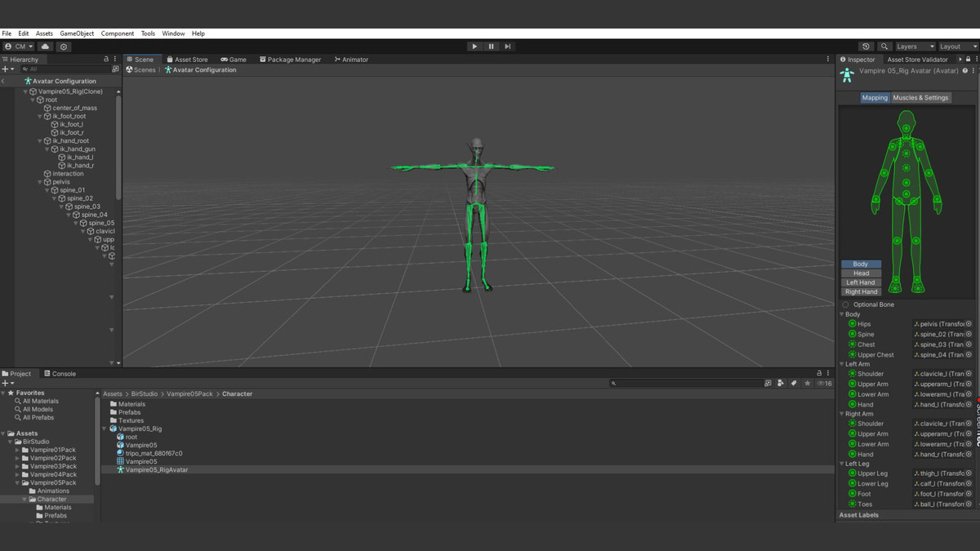Click the Step frame button
The height and width of the screenshot is (551, 980).
click(x=507, y=47)
